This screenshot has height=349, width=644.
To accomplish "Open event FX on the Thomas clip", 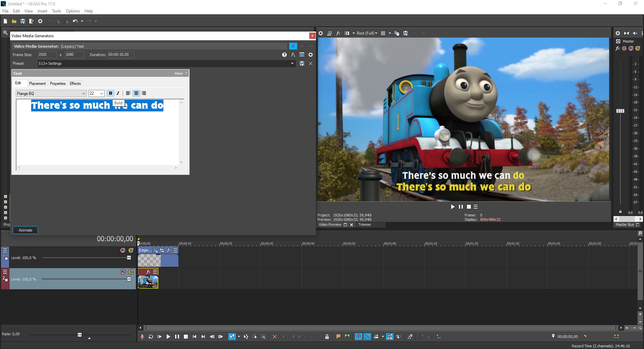I will pyautogui.click(x=149, y=272).
